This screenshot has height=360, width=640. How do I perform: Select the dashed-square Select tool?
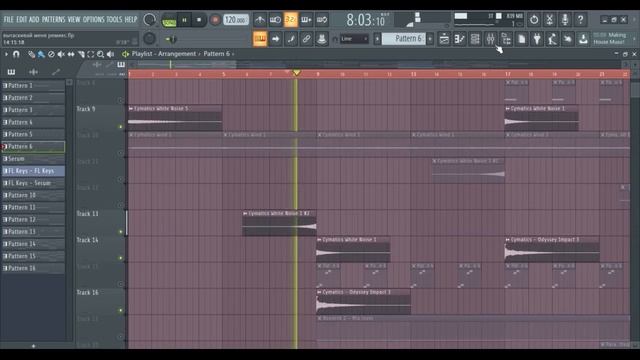point(91,54)
